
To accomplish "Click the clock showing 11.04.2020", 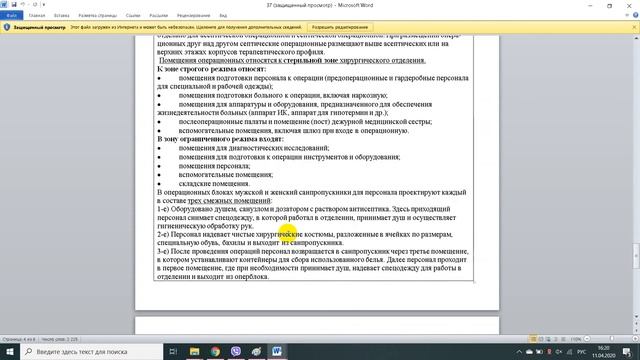I will pos(604,352).
